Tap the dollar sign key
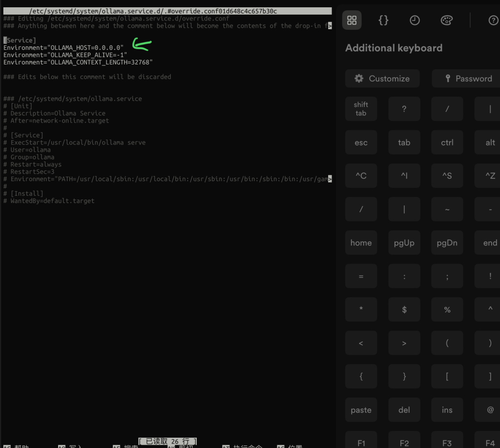Image resolution: width=500 pixels, height=448 pixels. click(x=404, y=309)
